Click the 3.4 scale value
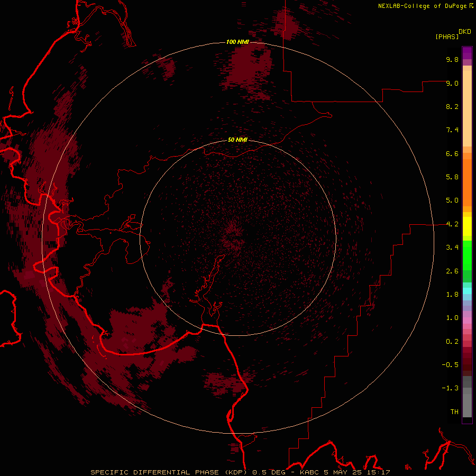The height and width of the screenshot is (476, 476). coord(452,248)
